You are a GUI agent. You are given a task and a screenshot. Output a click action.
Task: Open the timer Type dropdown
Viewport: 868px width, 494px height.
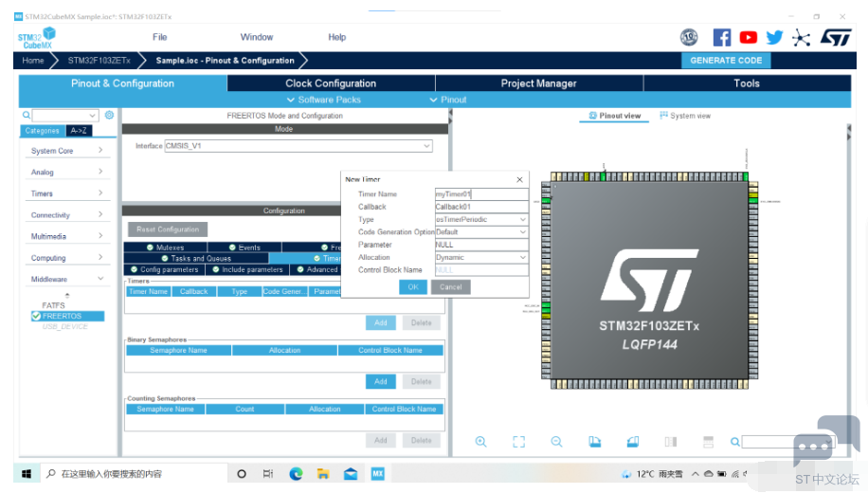(481, 219)
